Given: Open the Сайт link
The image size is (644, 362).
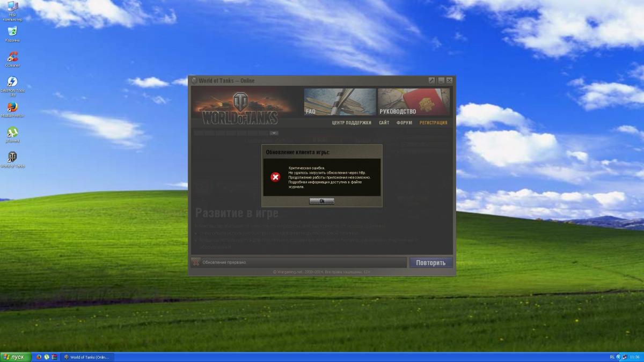Looking at the screenshot, I should coord(384,123).
